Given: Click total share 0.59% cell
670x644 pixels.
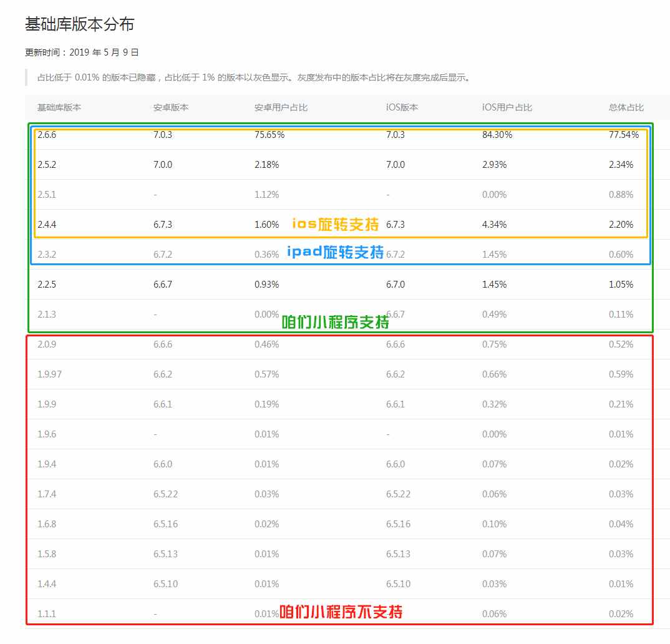Looking at the screenshot, I should point(621,374).
